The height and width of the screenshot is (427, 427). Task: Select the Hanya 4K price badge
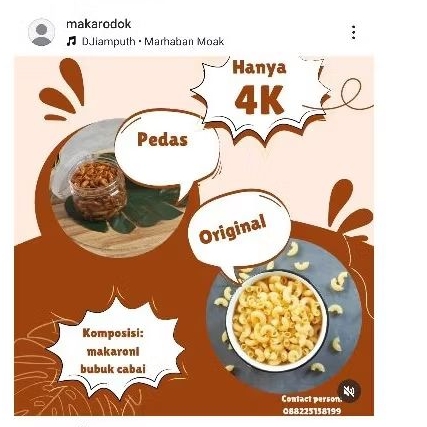tap(260, 97)
